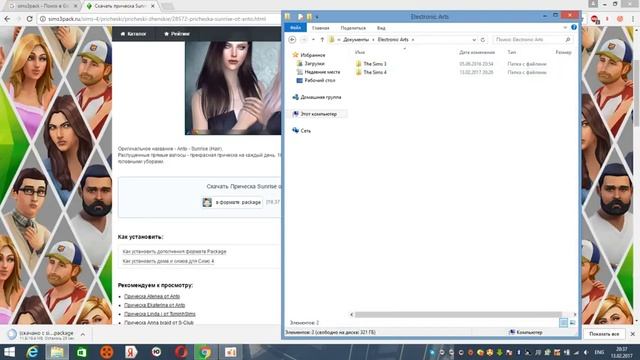
Task: Go back in Explorer navigation
Action: tap(292, 40)
